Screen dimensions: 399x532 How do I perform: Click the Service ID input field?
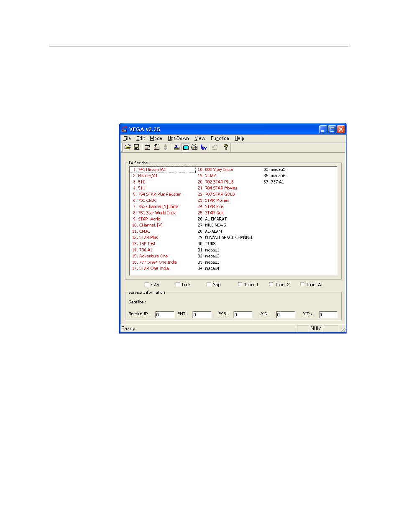point(165,315)
